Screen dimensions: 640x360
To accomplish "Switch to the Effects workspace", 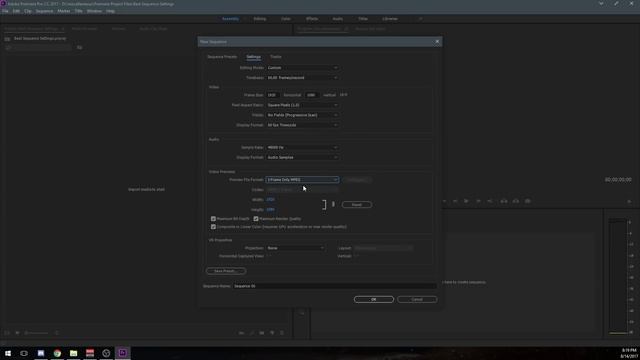I will click(312, 19).
